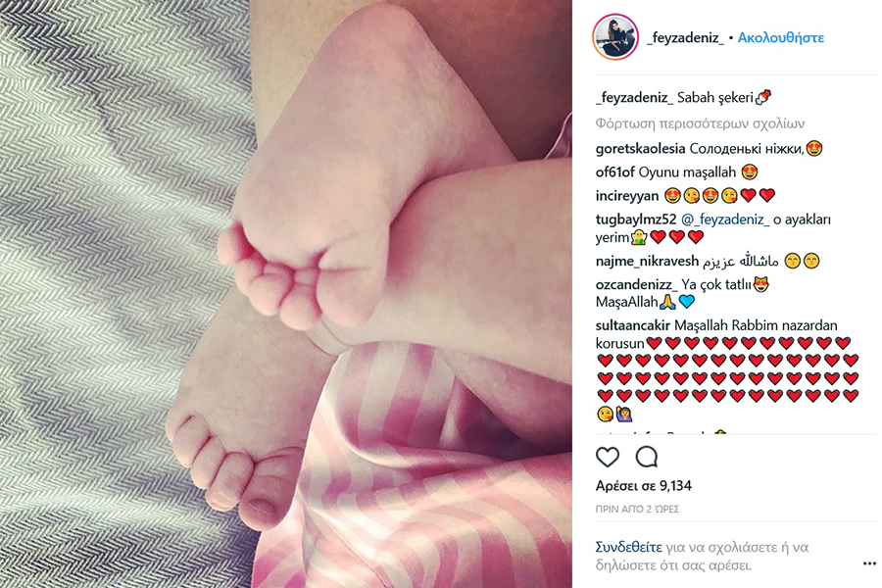Open the ΠΡΙΝ ΑΠΟ 2 ΩΡΕΣ timestamp
Viewport: 882px width, 588px height.
click(637, 510)
